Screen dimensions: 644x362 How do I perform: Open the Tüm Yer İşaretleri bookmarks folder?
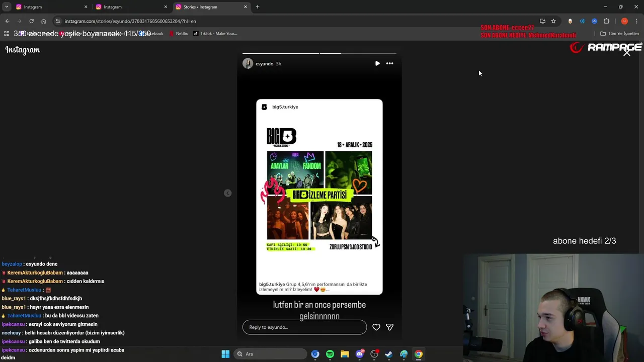tap(619, 34)
